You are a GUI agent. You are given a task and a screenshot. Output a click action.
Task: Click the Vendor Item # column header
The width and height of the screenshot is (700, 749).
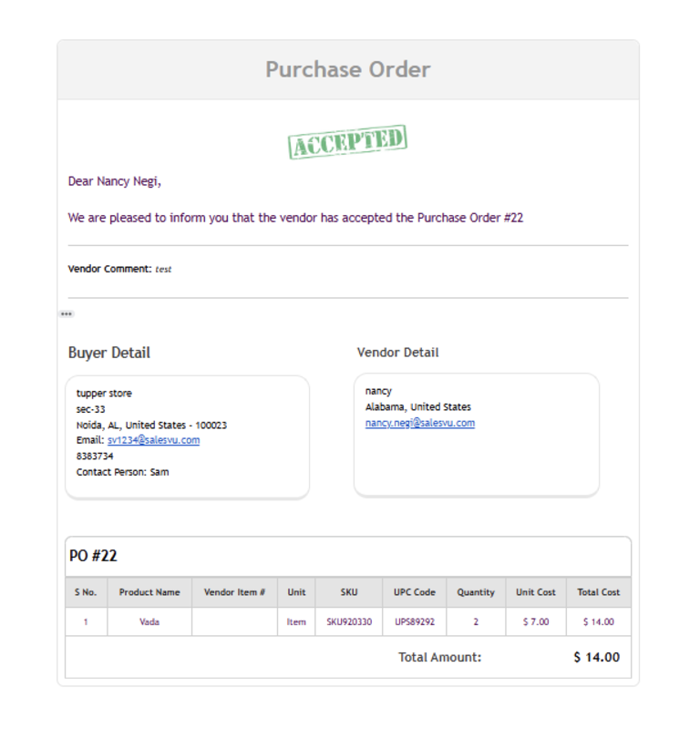pyautogui.click(x=234, y=592)
